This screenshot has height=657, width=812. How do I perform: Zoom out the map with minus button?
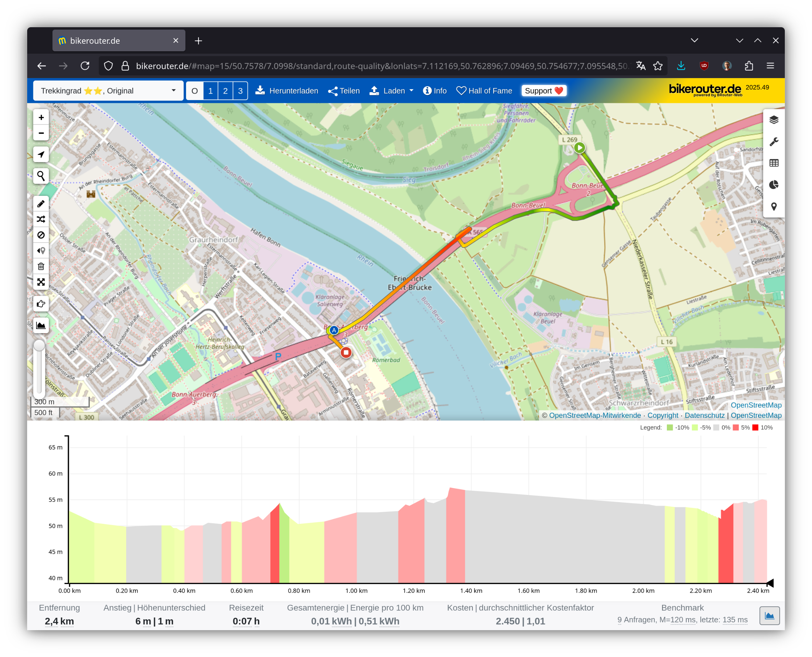pyautogui.click(x=41, y=133)
